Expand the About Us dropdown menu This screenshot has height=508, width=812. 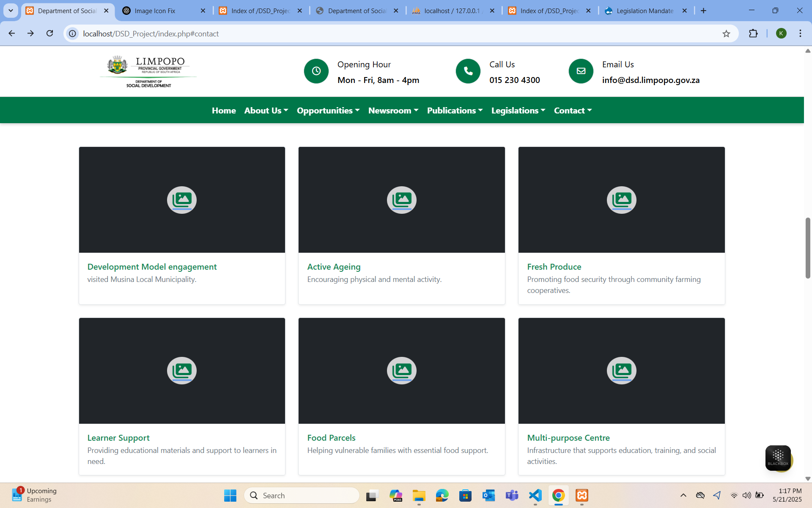coord(266,110)
